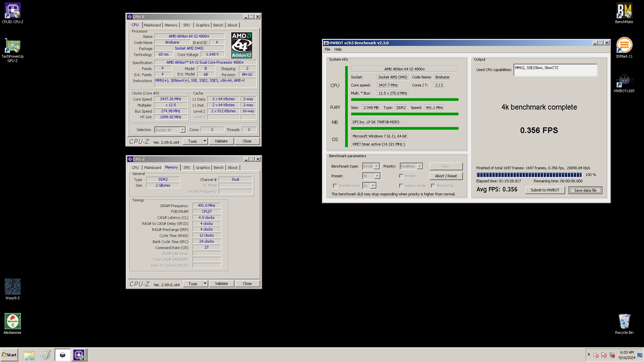Click the Used CPU capabilities text box
Screen dimensions: 644x362
point(555,70)
